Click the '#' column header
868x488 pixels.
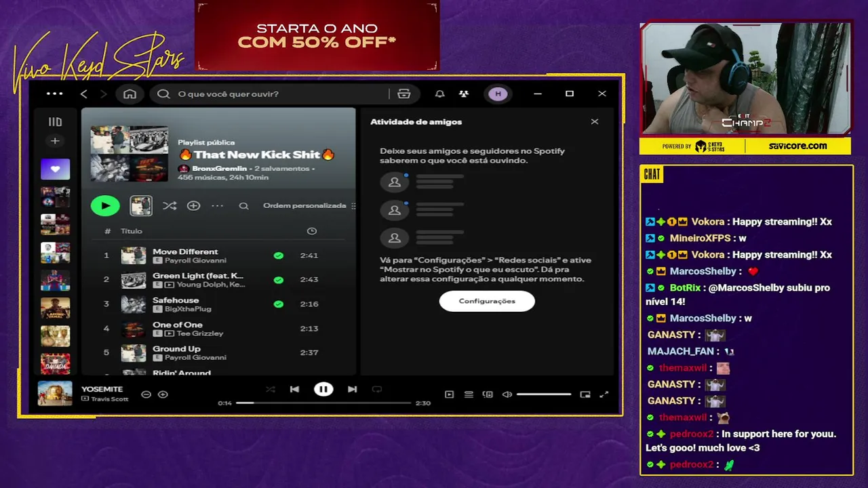pyautogui.click(x=107, y=231)
